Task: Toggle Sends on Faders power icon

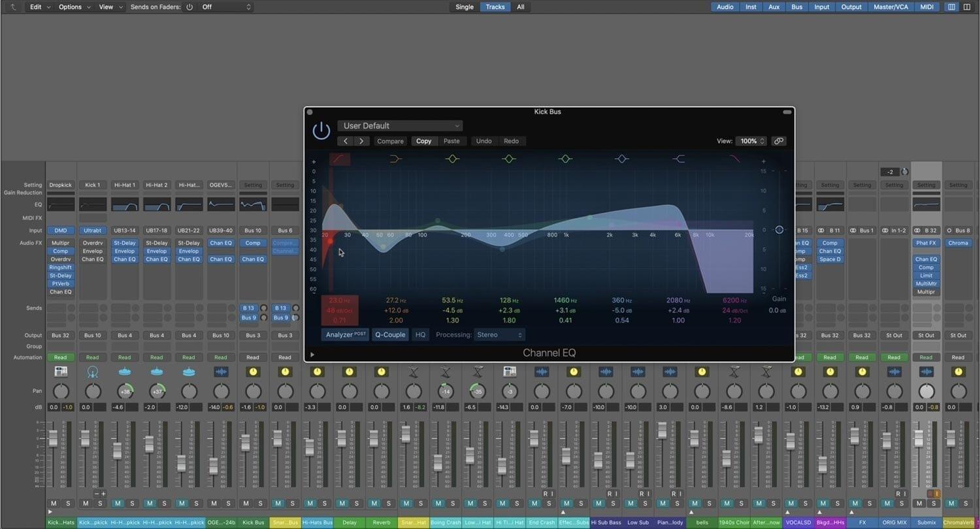Action: (x=189, y=7)
